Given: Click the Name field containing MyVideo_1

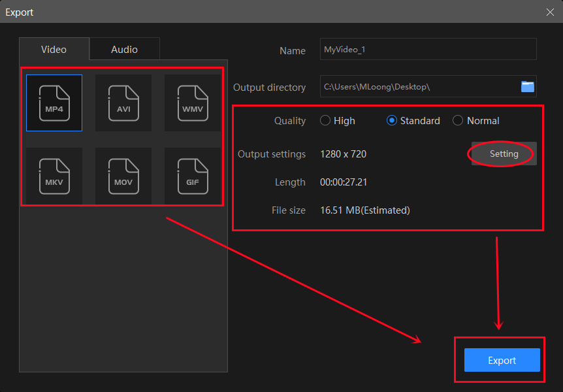Looking at the screenshot, I should click(x=428, y=49).
